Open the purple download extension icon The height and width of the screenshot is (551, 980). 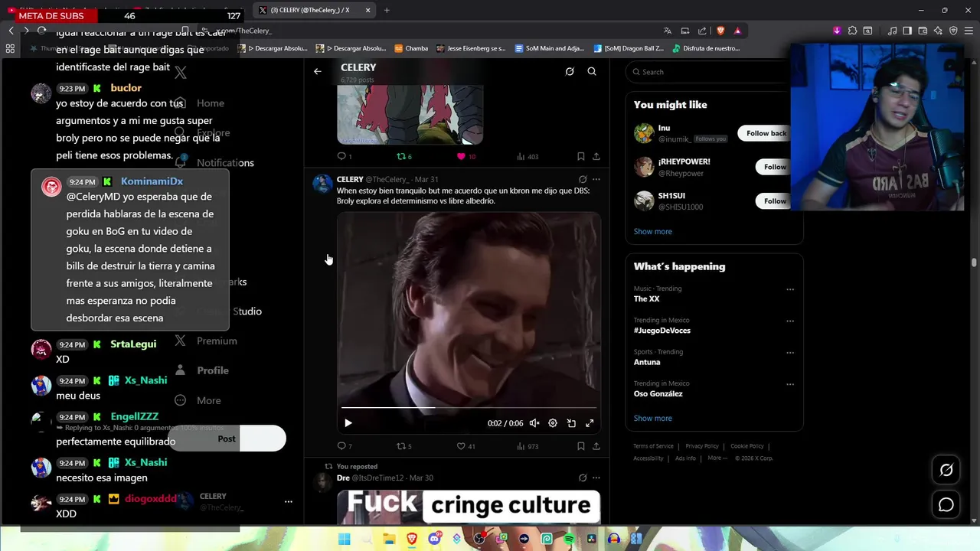[x=837, y=31]
